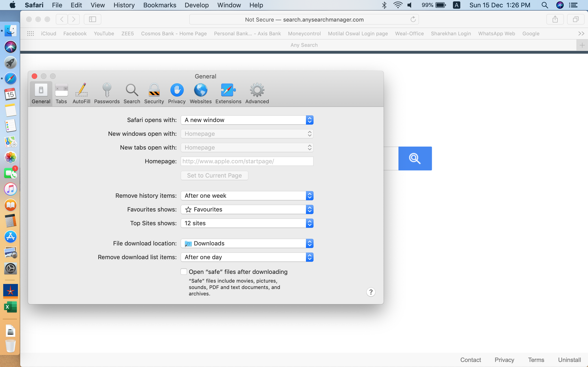588x367 pixels.
Task: Choose a File download location
Action: pos(247,243)
